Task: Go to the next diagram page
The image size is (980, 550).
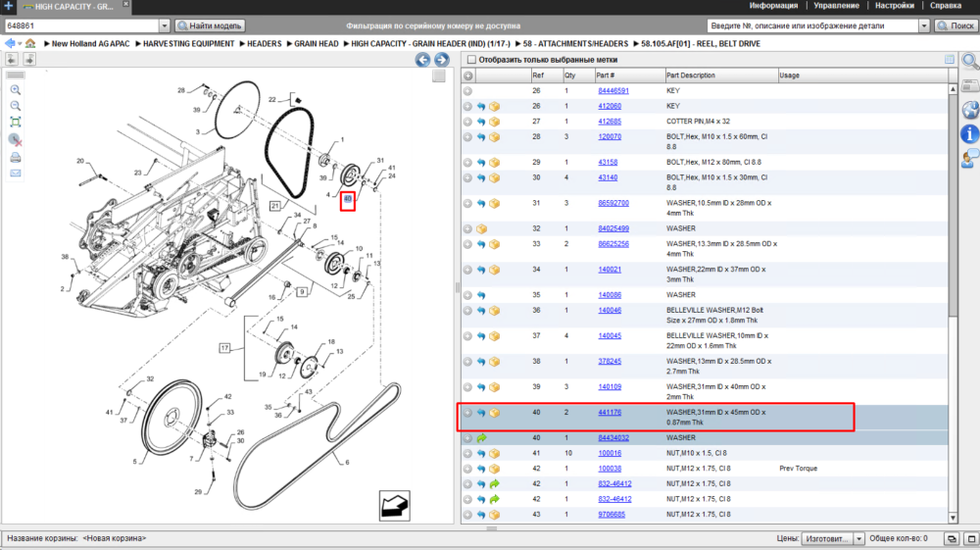Action: 442,60
